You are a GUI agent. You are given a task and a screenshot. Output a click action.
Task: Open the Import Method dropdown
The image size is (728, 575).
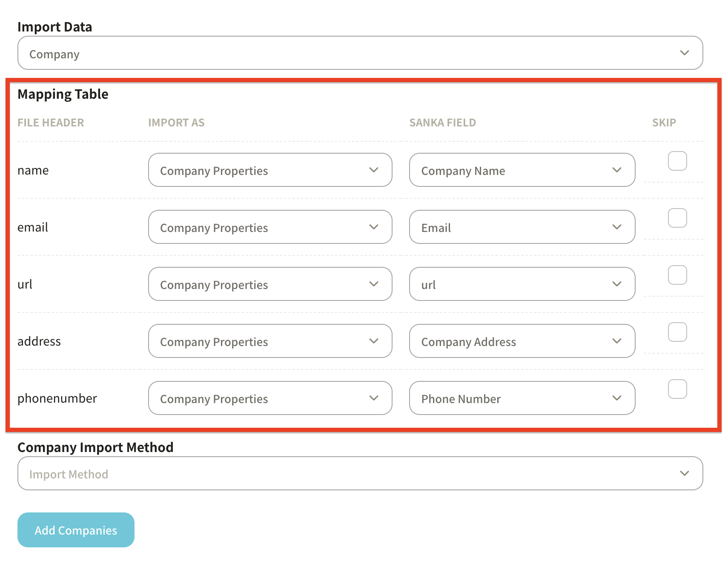[x=360, y=473]
